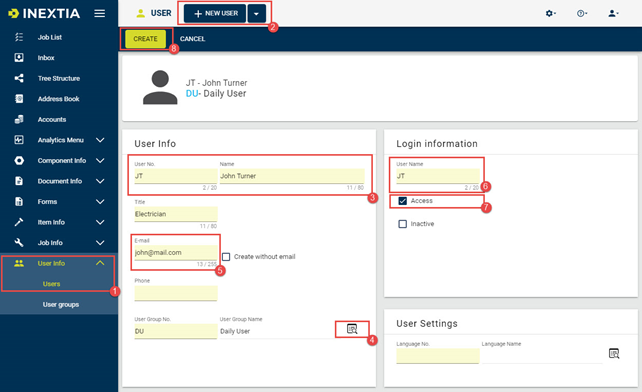Click the help question mark icon

[x=581, y=14]
